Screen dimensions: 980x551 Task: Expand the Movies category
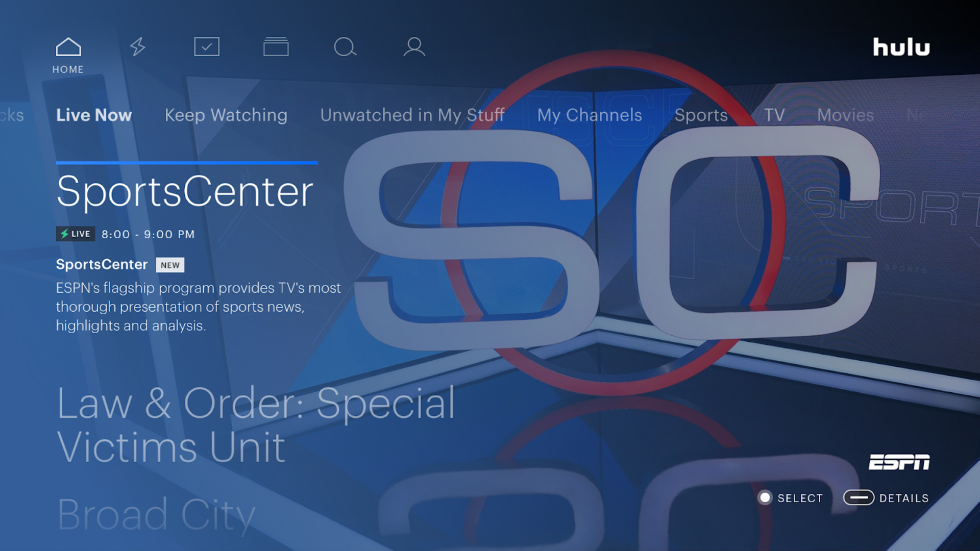844,115
